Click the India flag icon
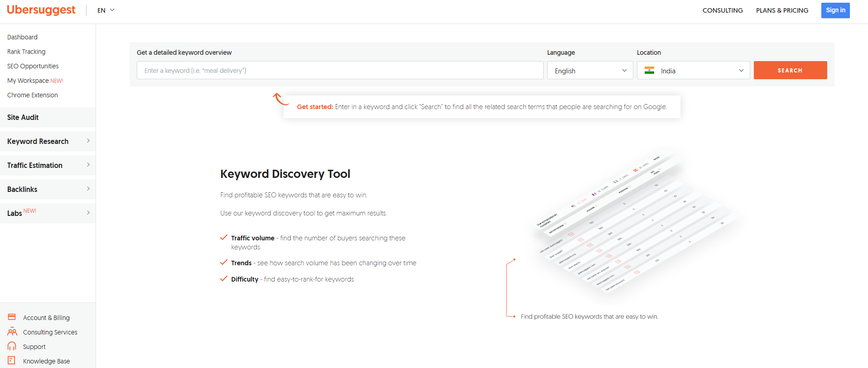 click(649, 71)
